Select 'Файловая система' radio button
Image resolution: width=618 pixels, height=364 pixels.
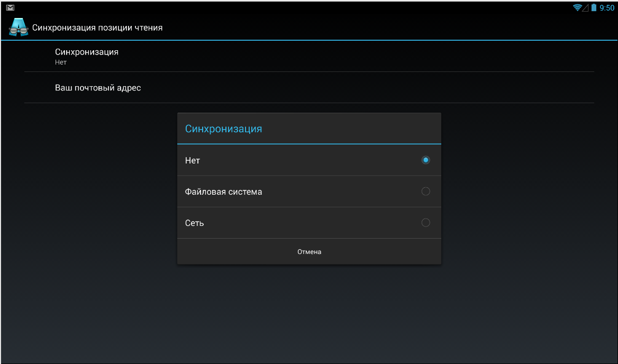(x=425, y=192)
